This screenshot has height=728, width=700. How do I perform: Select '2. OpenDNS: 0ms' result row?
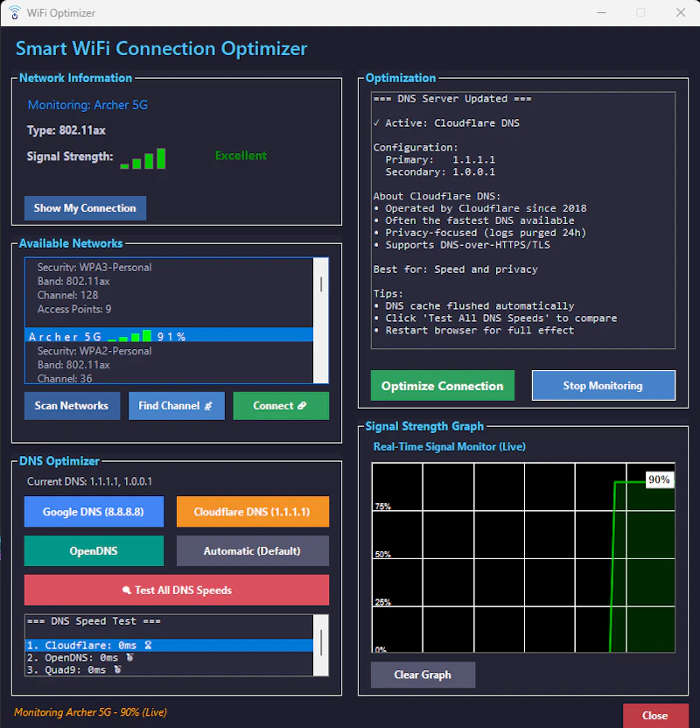coord(170,657)
